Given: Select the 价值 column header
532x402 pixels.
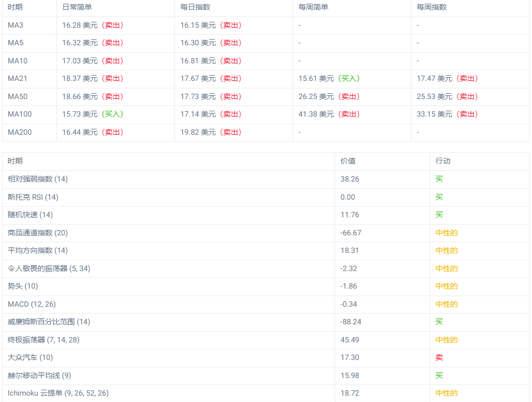Looking at the screenshot, I should point(348,161).
